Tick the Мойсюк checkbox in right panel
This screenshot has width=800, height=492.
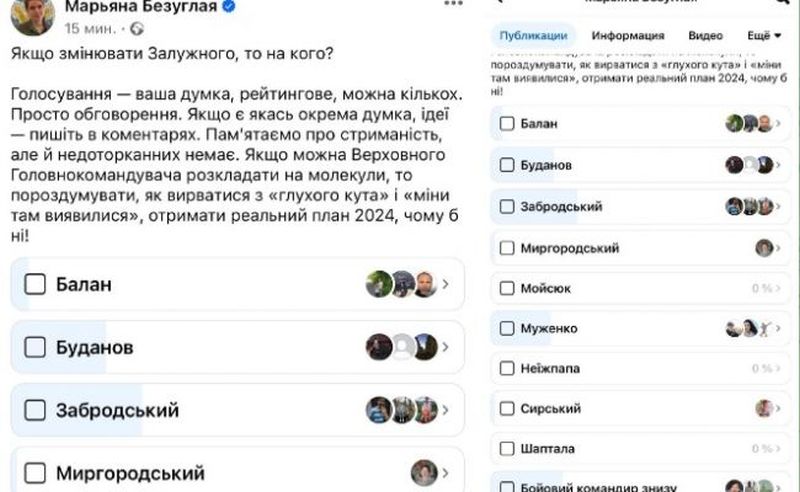[x=507, y=288]
